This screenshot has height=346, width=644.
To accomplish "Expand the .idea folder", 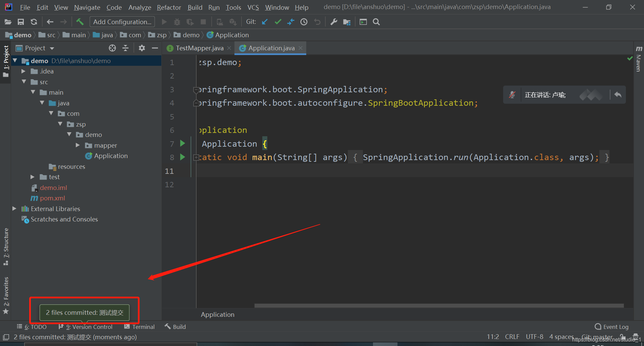I will tap(23, 71).
